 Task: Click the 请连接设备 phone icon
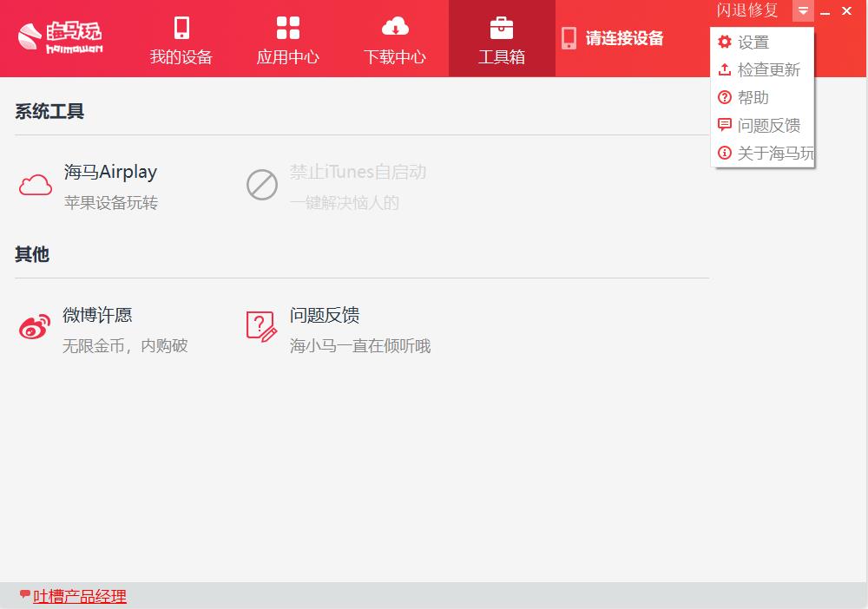click(569, 38)
